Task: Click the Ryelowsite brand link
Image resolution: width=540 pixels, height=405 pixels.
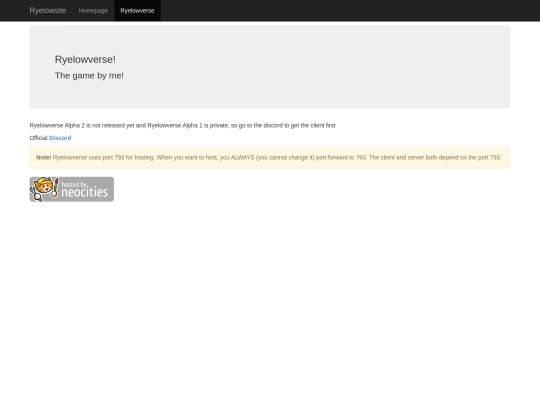Action: point(48,10)
